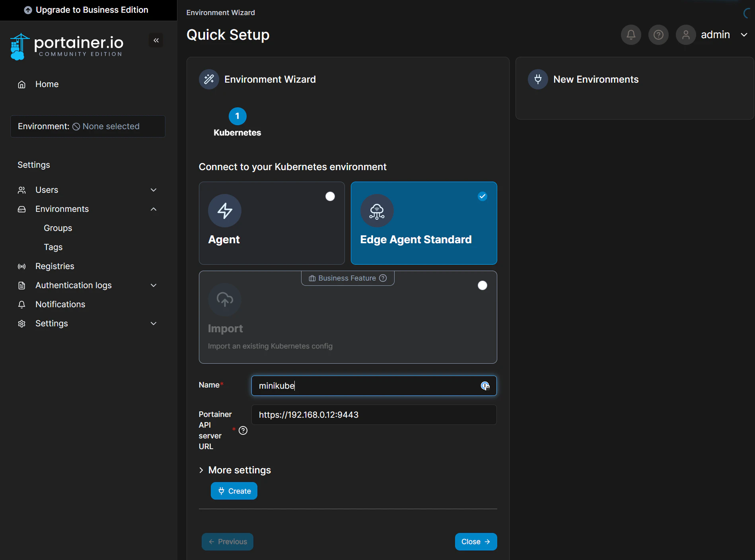The width and height of the screenshot is (755, 560).
Task: Open Tags under Environments
Action: tap(53, 247)
